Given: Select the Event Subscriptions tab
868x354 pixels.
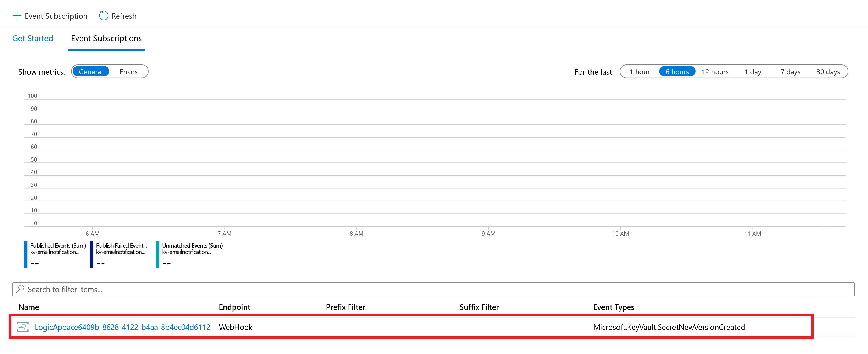Looking at the screenshot, I should [106, 38].
